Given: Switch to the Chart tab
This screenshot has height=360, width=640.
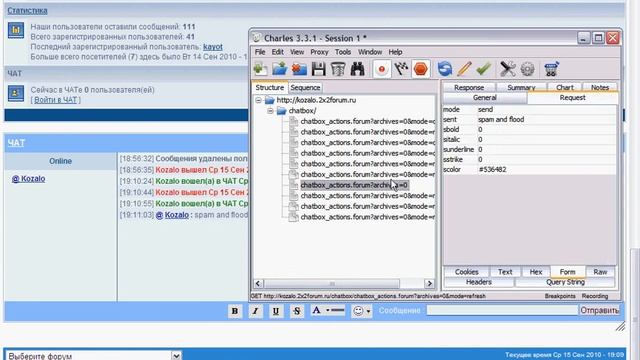Looking at the screenshot, I should click(x=564, y=87).
